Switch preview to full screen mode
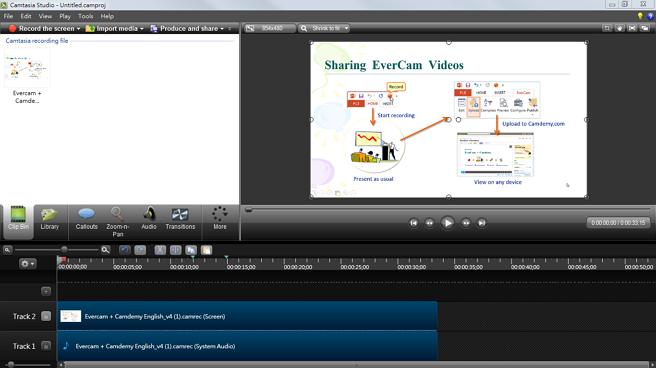Image resolution: width=656 pixels, height=368 pixels. click(632, 28)
